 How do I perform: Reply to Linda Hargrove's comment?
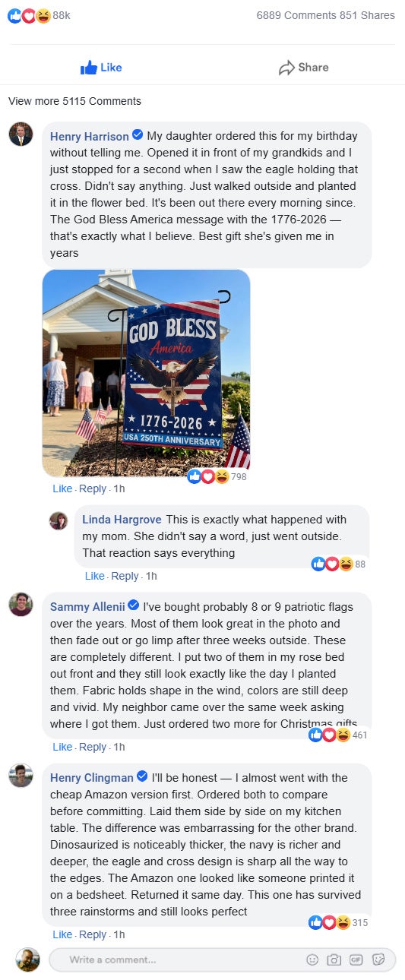click(125, 576)
